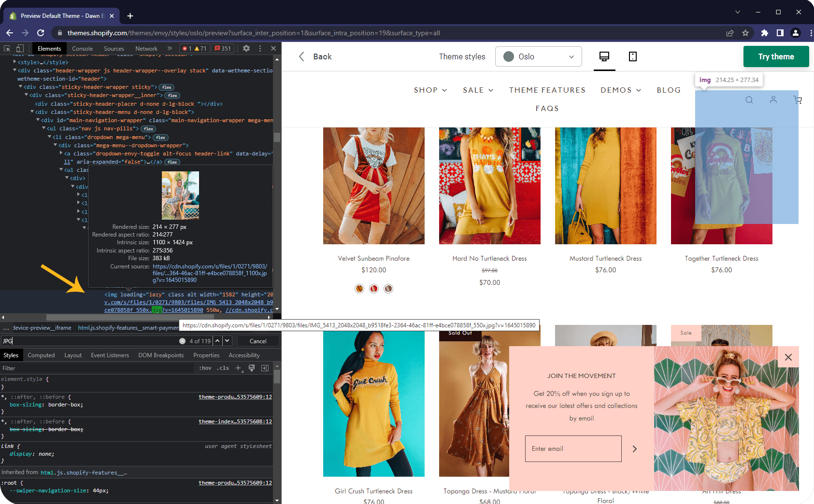Expand the style element node
The height and width of the screenshot is (504, 814).
15,62
